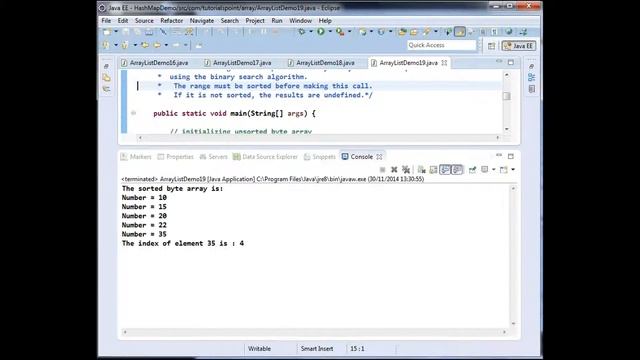Open the Source menu
Image resolution: width=640 pixels, height=360 pixels.
click(x=144, y=20)
